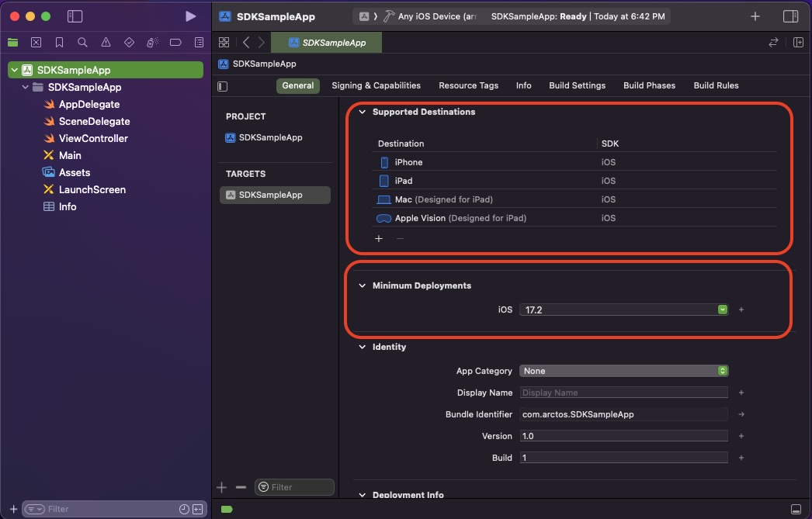The width and height of the screenshot is (812, 519).
Task: Open the App Category dropdown
Action: pos(623,371)
